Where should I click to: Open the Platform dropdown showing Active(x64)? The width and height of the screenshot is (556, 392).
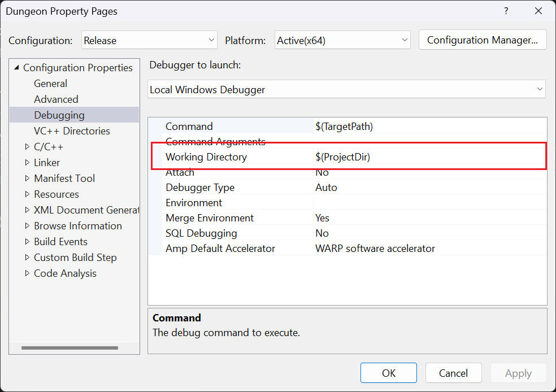click(x=342, y=40)
